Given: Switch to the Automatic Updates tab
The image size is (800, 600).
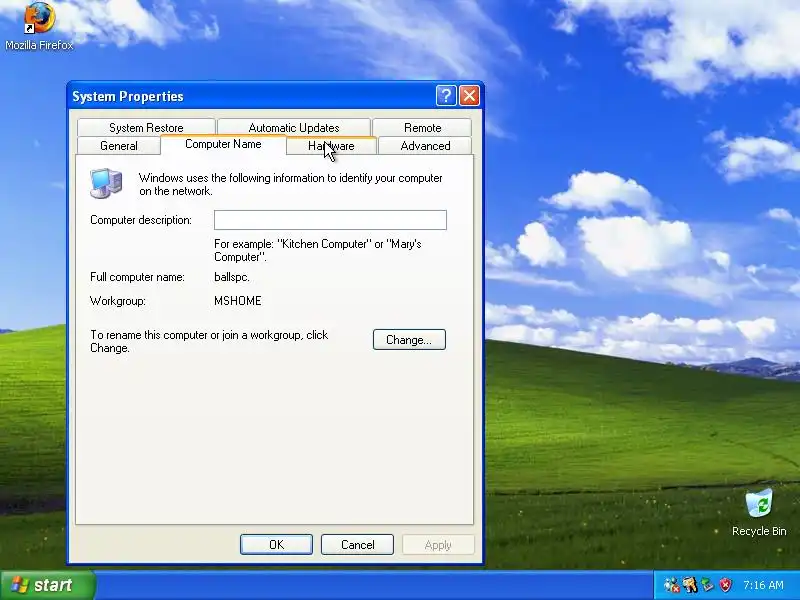Looking at the screenshot, I should pyautogui.click(x=294, y=127).
